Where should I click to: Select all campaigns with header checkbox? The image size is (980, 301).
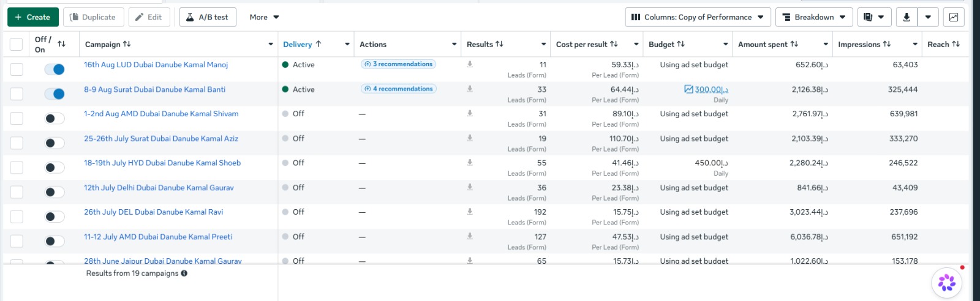17,44
